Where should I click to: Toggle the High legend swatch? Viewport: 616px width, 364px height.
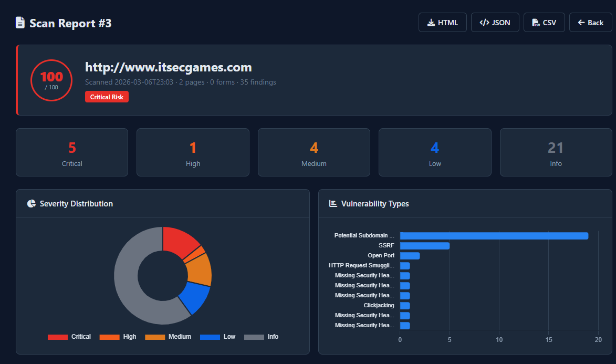110,337
